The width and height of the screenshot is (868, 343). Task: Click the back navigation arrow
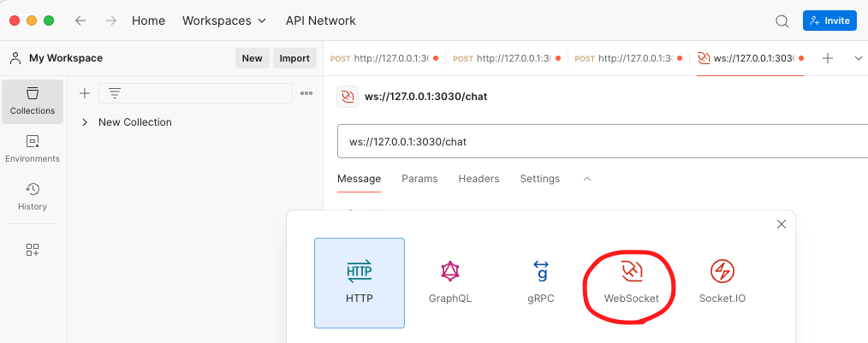[x=80, y=21]
